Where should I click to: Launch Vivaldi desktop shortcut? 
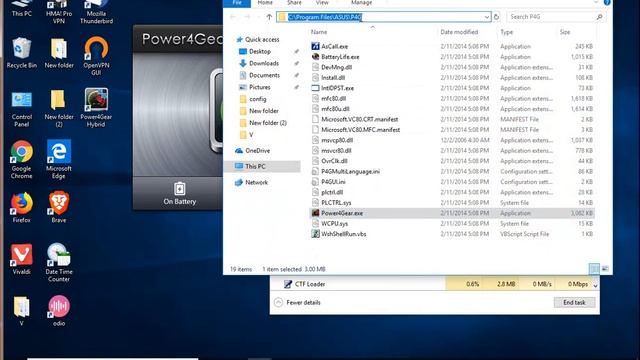21,259
